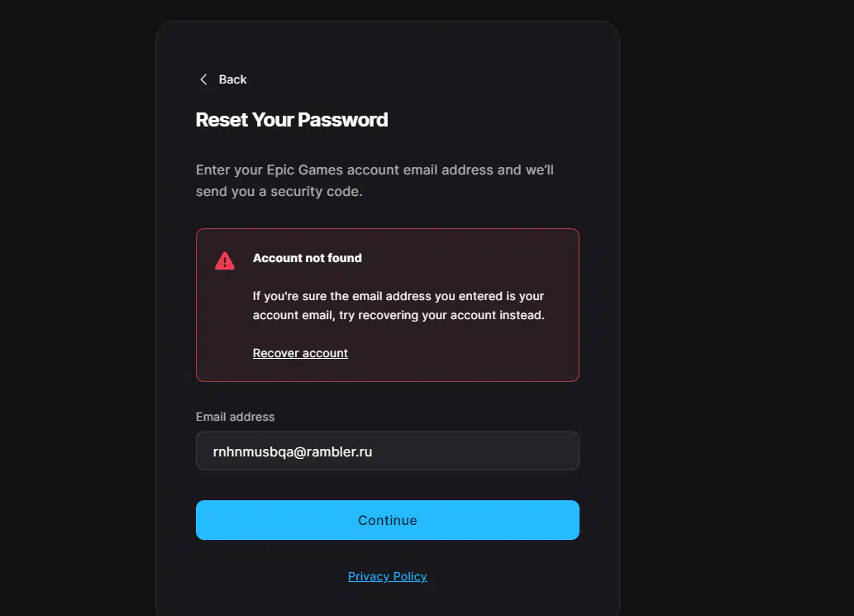Open the Privacy Policy link
The image size is (854, 616).
[387, 576]
